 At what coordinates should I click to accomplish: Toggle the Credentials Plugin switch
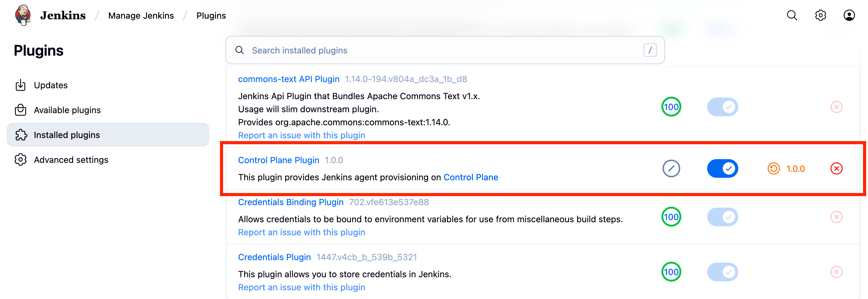click(722, 272)
